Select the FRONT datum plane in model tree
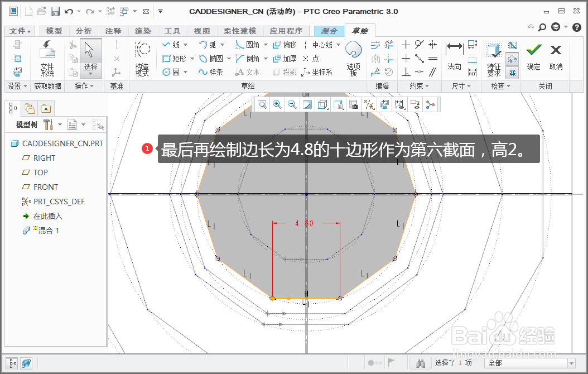The image size is (588, 374). click(41, 187)
